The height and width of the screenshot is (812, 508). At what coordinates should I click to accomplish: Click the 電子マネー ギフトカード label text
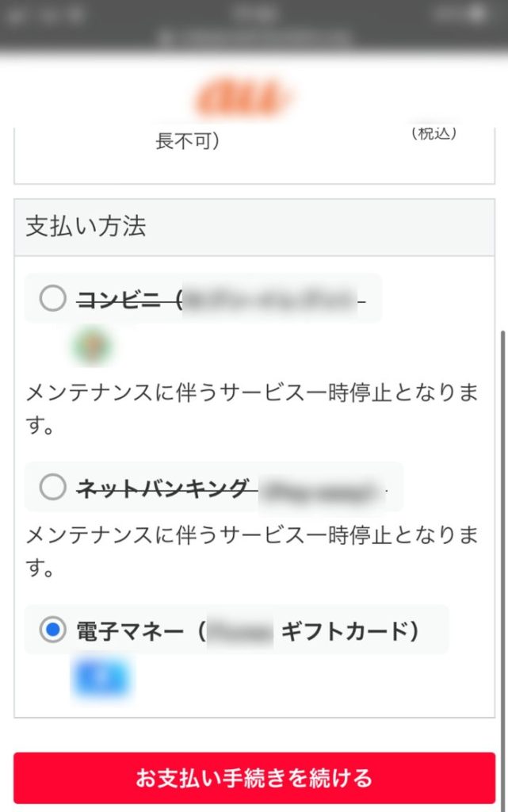[247, 630]
